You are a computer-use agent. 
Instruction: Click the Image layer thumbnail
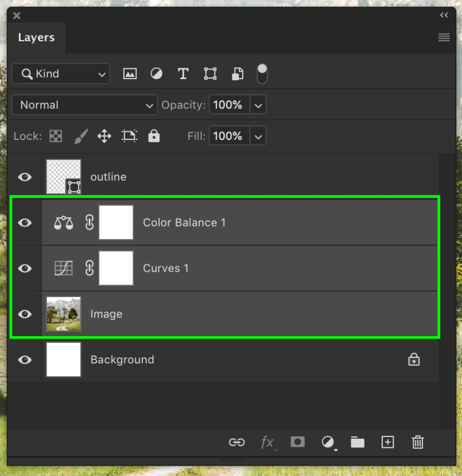tap(64, 314)
